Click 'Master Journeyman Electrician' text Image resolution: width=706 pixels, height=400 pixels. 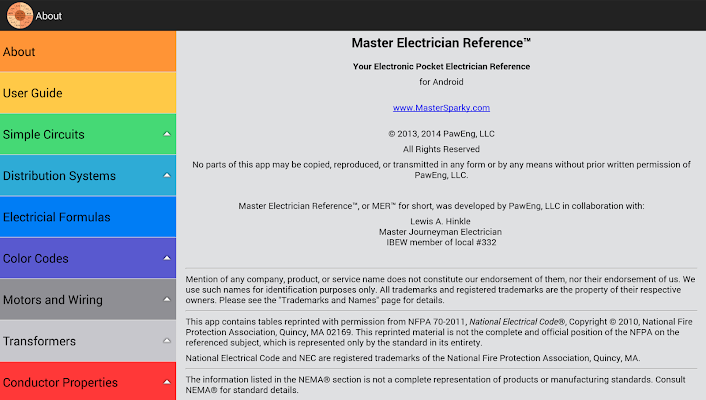click(440, 232)
